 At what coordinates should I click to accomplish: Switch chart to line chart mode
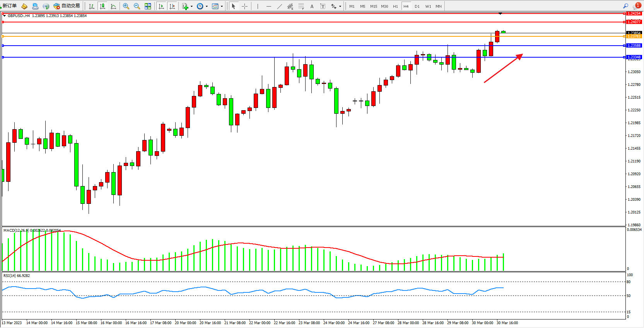[x=113, y=6]
